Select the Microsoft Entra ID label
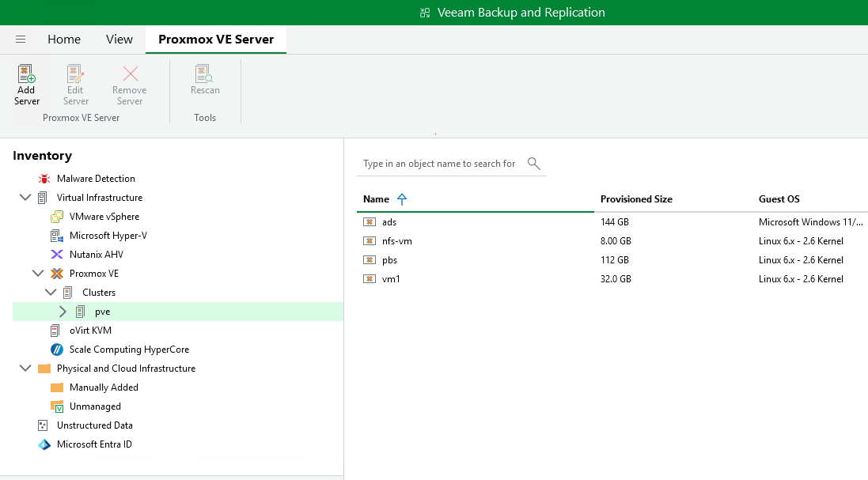The image size is (868, 480). [x=95, y=444]
